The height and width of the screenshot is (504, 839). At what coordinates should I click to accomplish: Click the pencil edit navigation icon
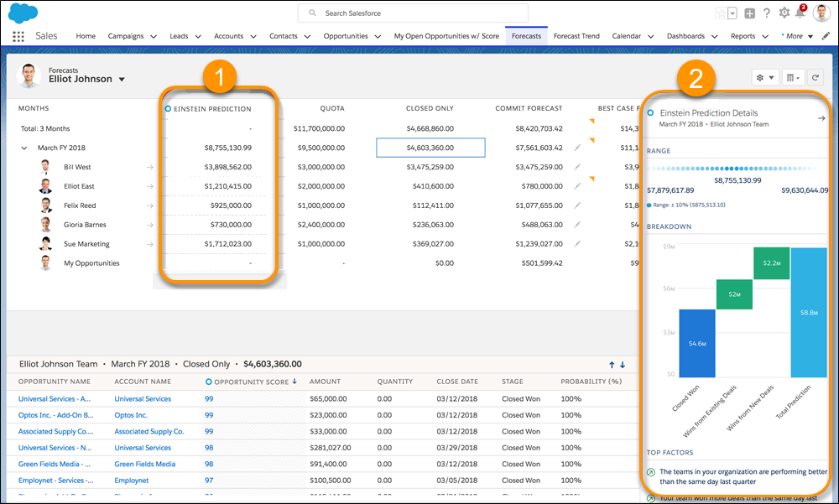pos(826,36)
